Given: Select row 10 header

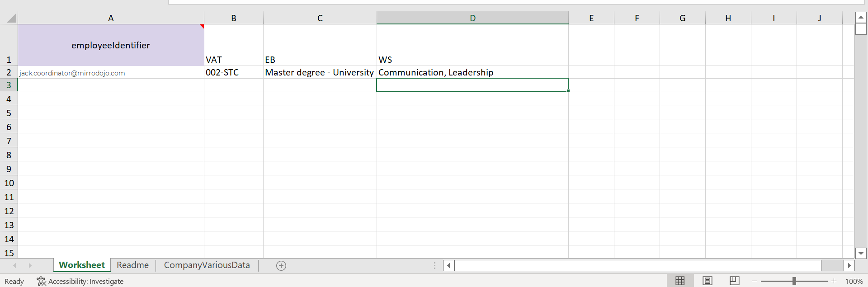Looking at the screenshot, I should click(9, 183).
